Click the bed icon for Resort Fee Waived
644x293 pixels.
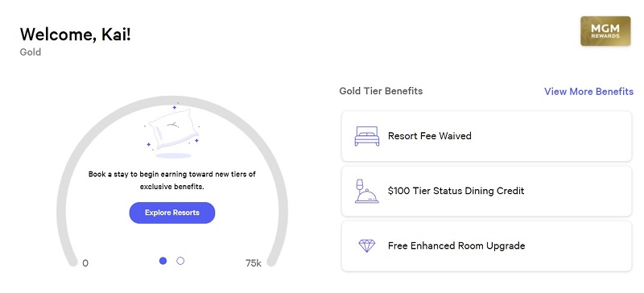pyautogui.click(x=367, y=136)
